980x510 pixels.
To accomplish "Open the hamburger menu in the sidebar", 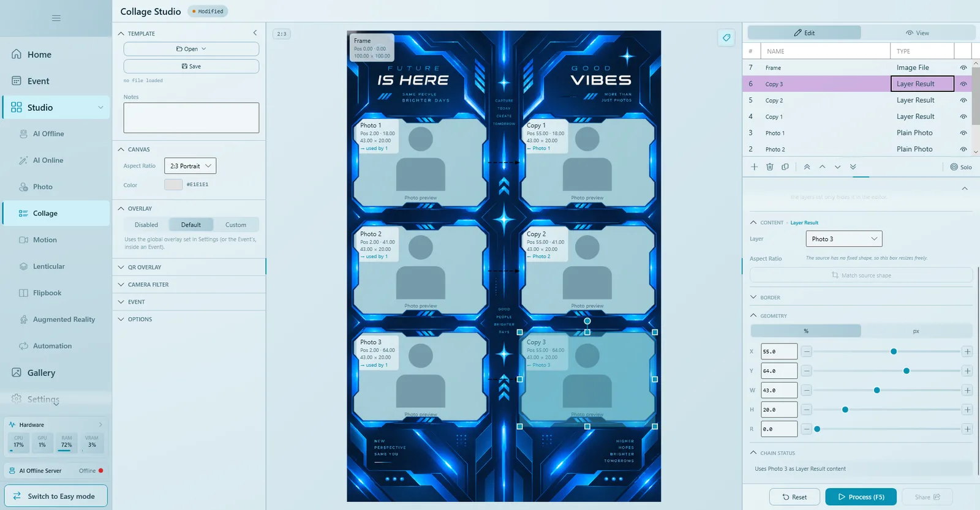I will coord(56,18).
